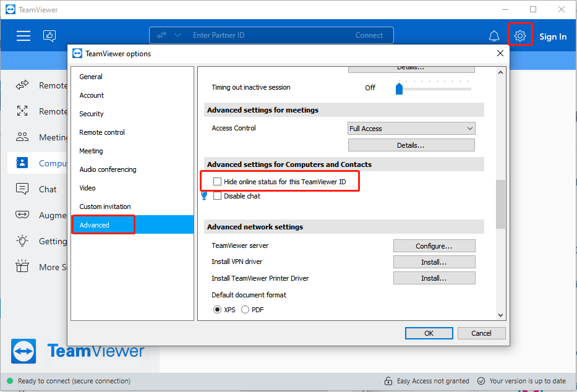Screen dimensions: 577x392
Task: Click the 'Timing out inactive session' label
Action: point(251,87)
